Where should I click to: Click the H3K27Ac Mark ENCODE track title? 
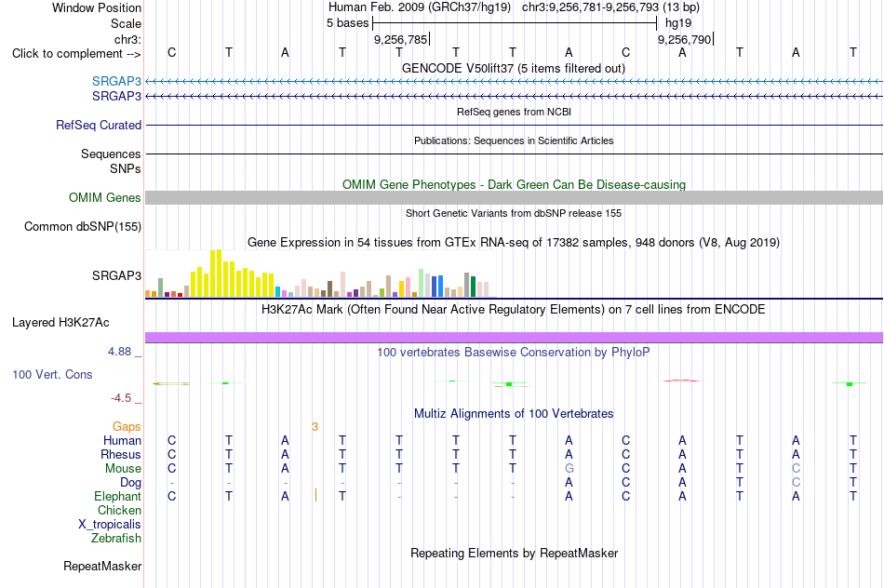point(514,310)
